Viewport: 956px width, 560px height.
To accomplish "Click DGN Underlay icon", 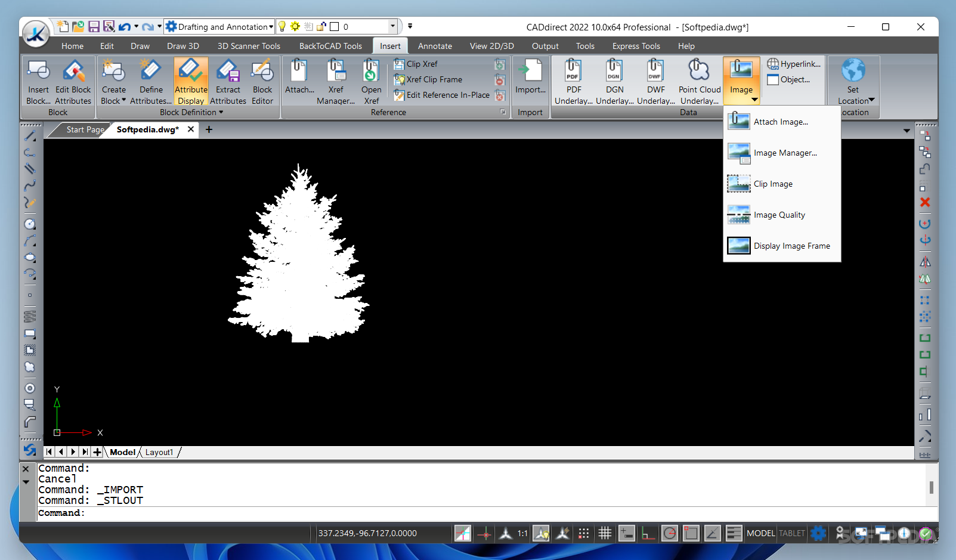I will pyautogui.click(x=614, y=82).
